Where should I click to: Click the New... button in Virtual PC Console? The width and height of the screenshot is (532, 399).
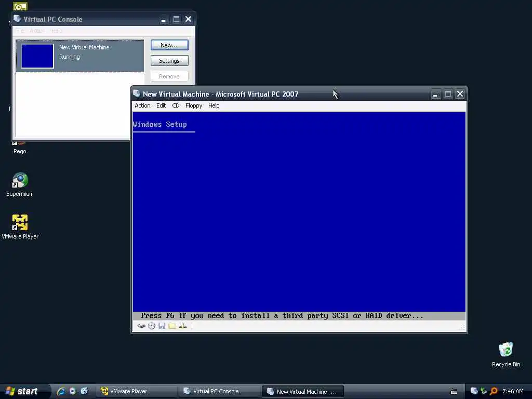pos(169,45)
